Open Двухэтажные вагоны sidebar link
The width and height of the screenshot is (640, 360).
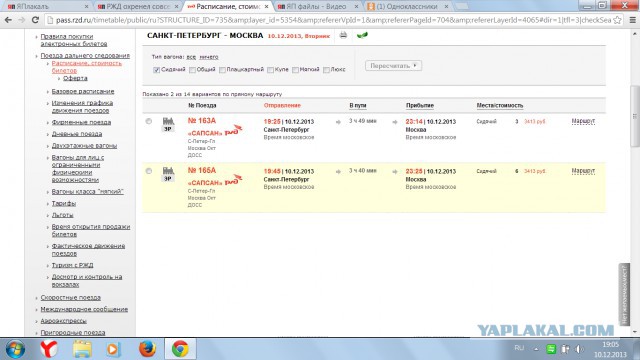tap(84, 145)
